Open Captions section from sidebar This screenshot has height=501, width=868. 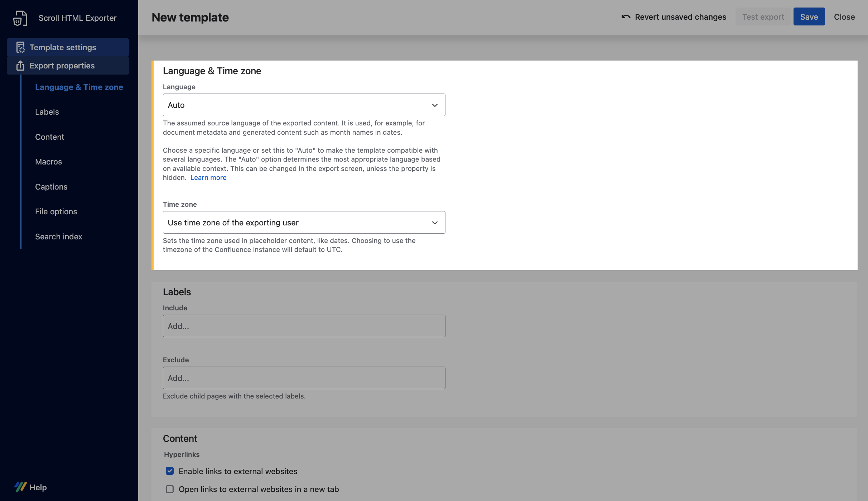[51, 187]
